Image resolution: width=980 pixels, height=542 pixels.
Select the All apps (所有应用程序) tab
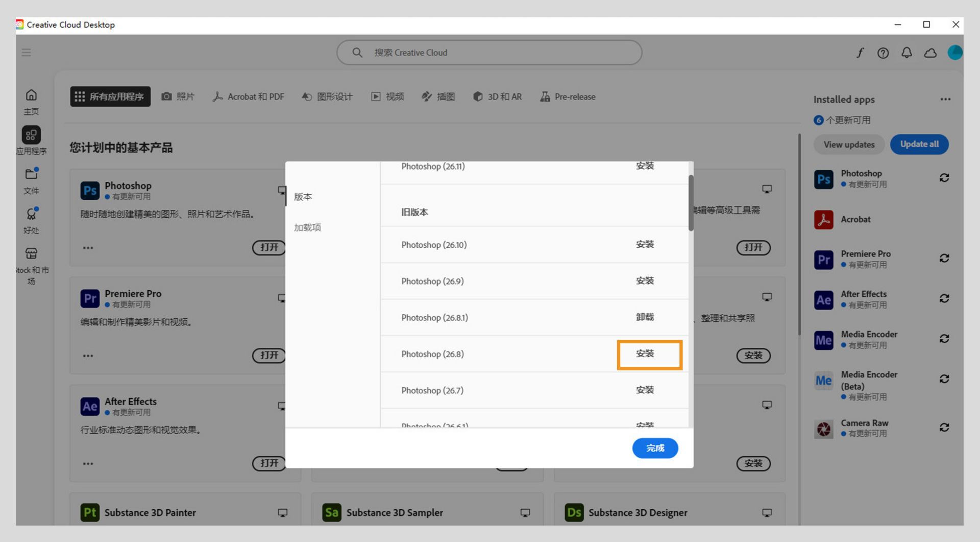pos(110,97)
